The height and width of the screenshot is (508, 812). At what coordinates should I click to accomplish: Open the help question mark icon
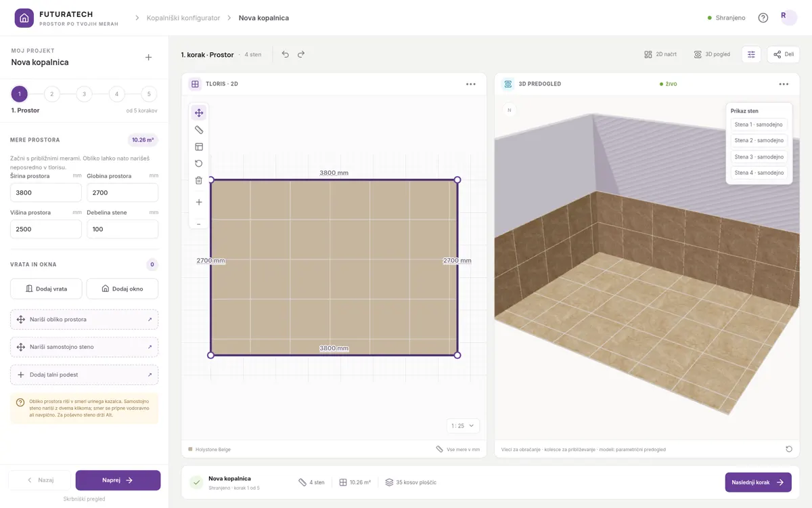[763, 18]
